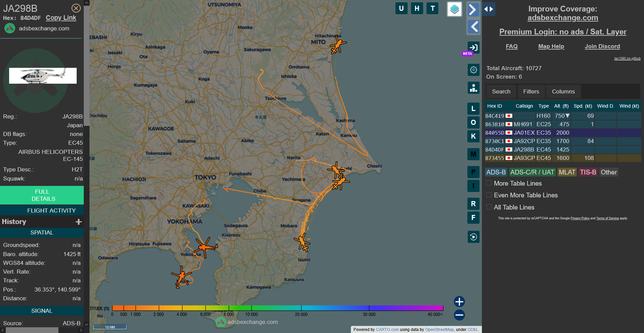
Task: Open adsbexchange.com Improve Coverage link
Action: click(x=563, y=18)
